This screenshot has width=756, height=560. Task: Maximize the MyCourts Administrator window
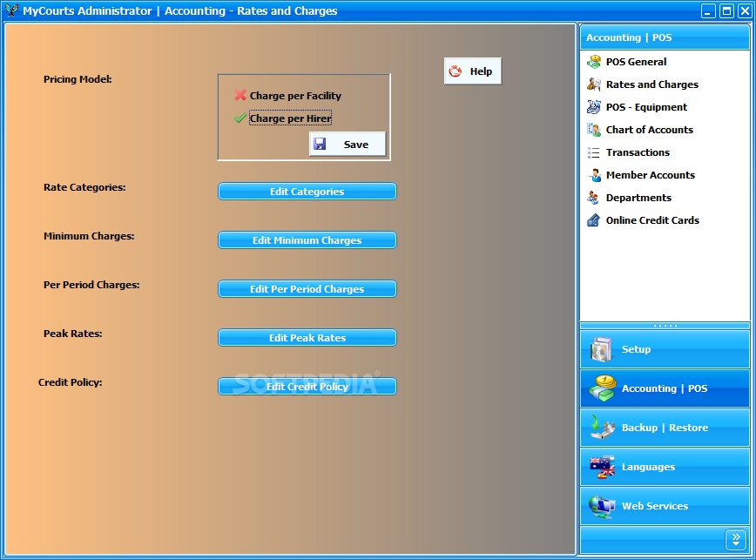[x=726, y=10]
